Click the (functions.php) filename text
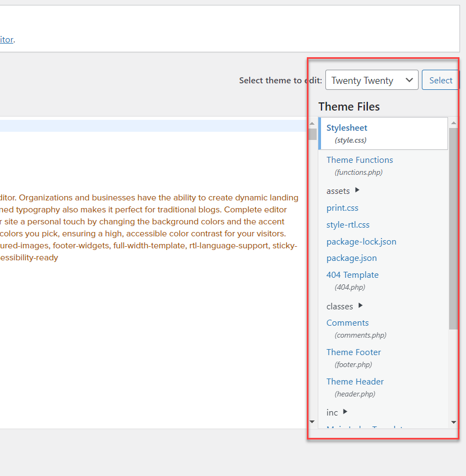Screen dimensions: 466x476 point(359,173)
